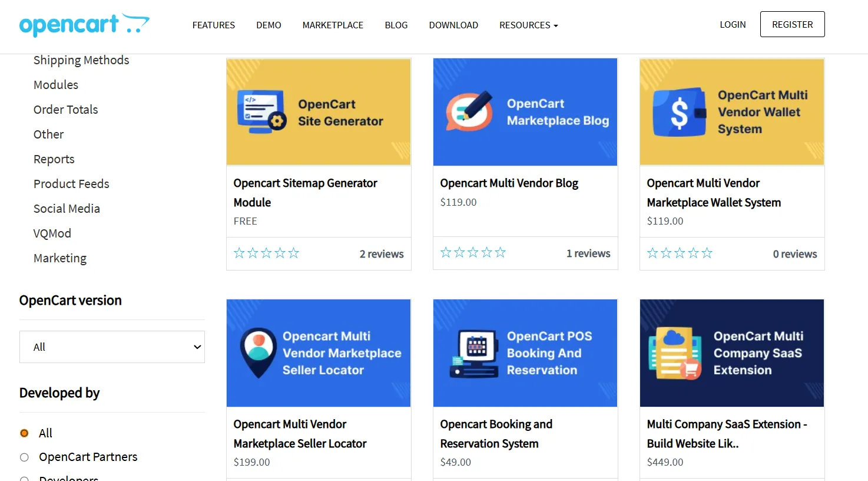Click the $49.00 price

coord(456,462)
